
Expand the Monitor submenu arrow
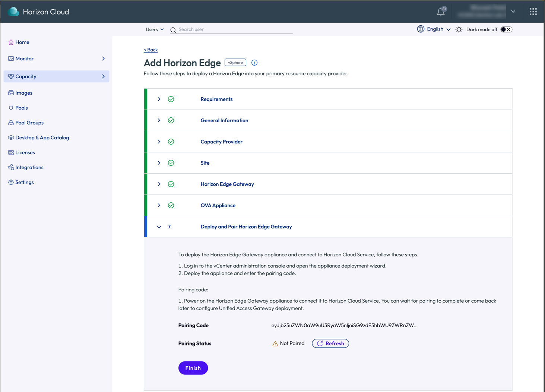point(103,59)
